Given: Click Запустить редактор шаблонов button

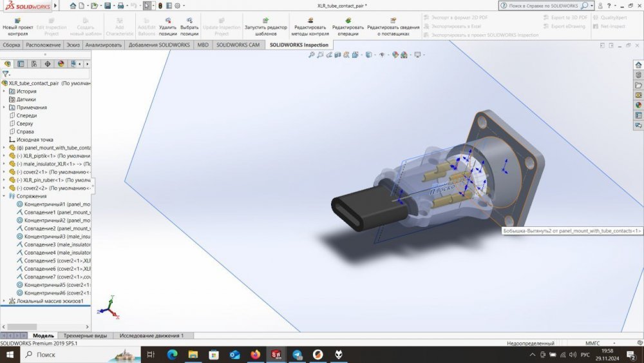Looking at the screenshot, I should (x=265, y=28).
